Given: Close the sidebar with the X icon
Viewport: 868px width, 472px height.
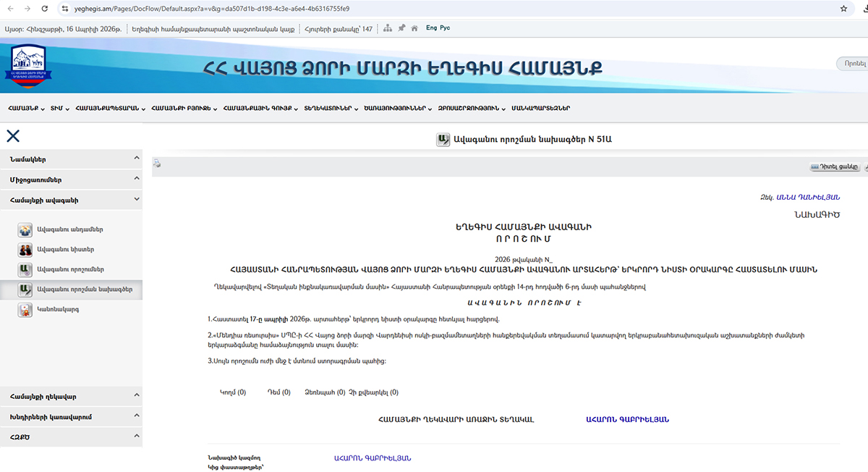Looking at the screenshot, I should pos(13,135).
